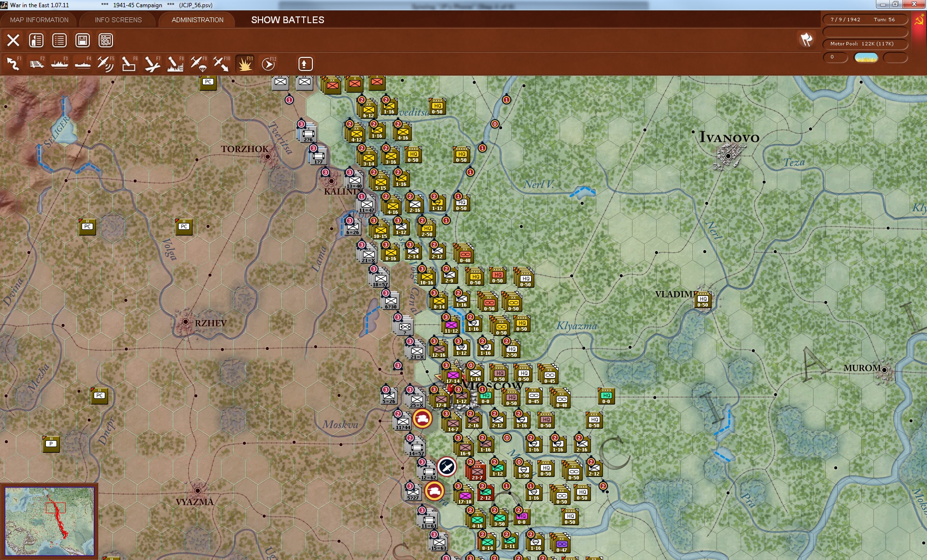Viewport: 927px width, 560px height.
Task: Select the magenta 17-14 unit at Moscow
Action: pyautogui.click(x=452, y=375)
